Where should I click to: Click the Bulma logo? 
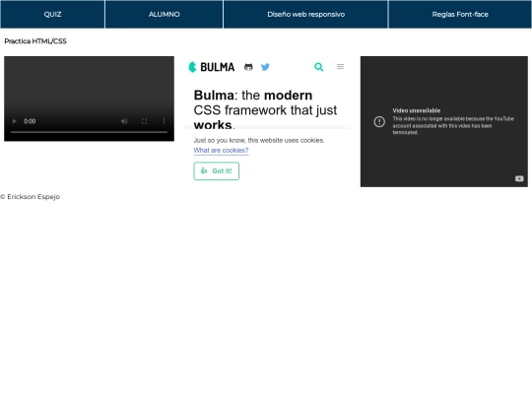[x=212, y=67]
